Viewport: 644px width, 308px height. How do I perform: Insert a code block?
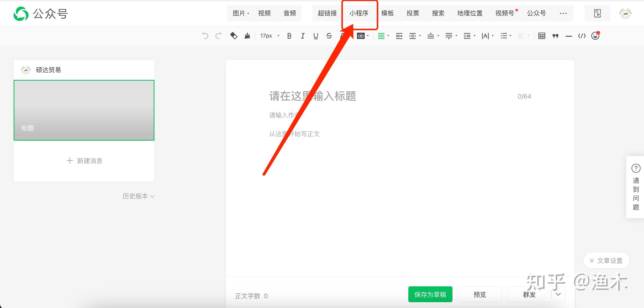[582, 36]
